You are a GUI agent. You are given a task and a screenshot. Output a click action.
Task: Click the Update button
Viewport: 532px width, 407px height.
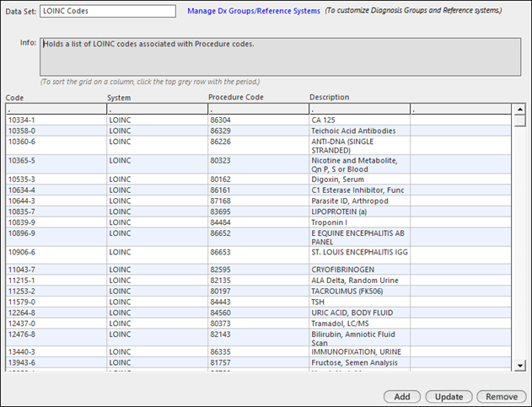click(449, 397)
